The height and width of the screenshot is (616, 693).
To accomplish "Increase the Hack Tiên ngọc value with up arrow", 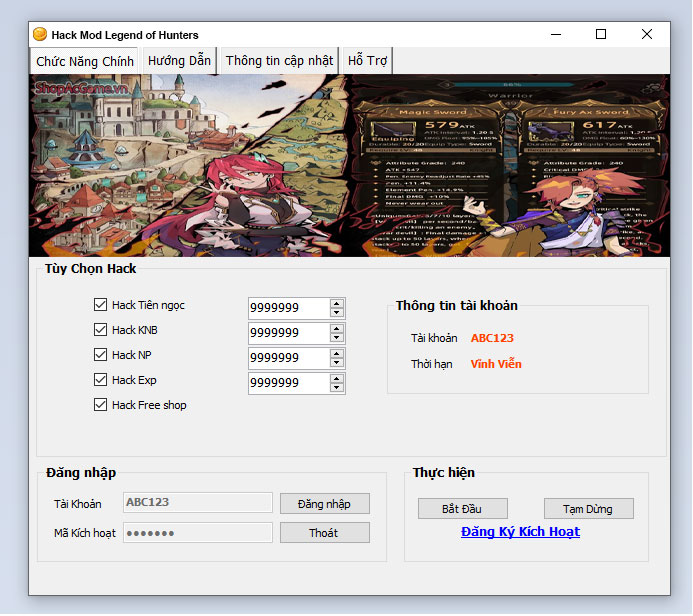I will (337, 304).
